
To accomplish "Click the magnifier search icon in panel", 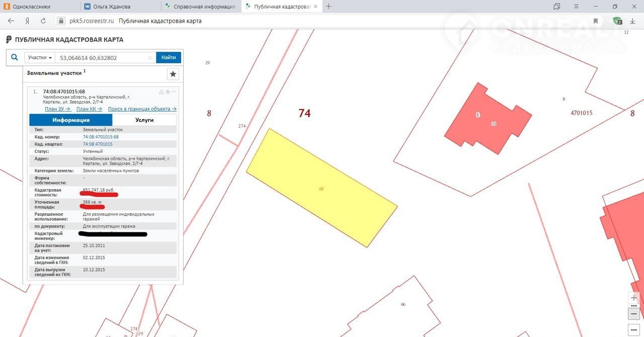I will (15, 58).
